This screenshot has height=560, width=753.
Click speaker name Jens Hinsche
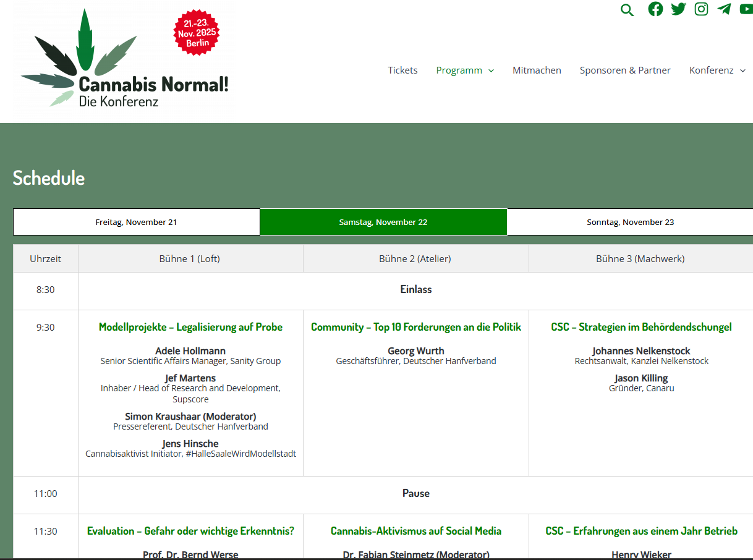[x=190, y=444]
